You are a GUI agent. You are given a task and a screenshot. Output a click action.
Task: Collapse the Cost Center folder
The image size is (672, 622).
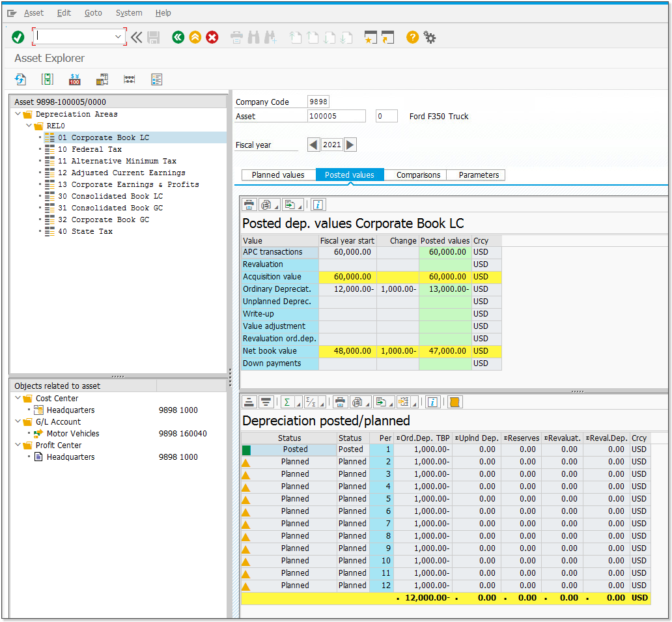point(18,398)
